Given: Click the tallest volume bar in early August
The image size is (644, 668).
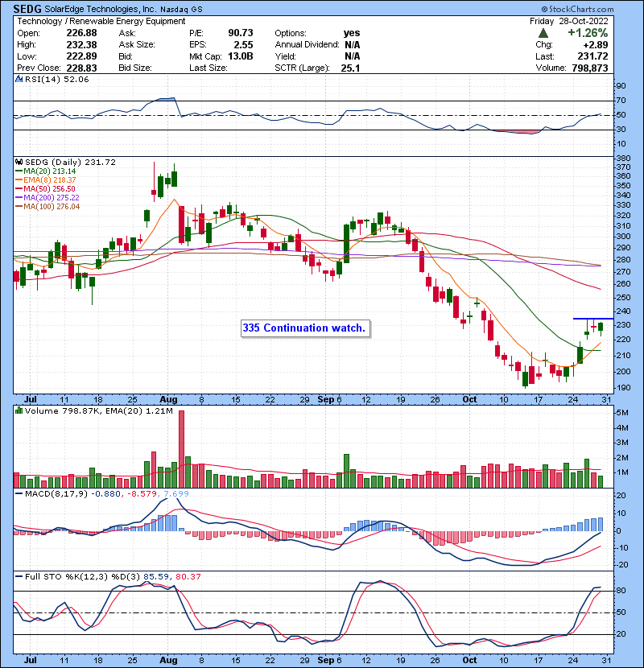Looking at the screenshot, I should click(182, 449).
